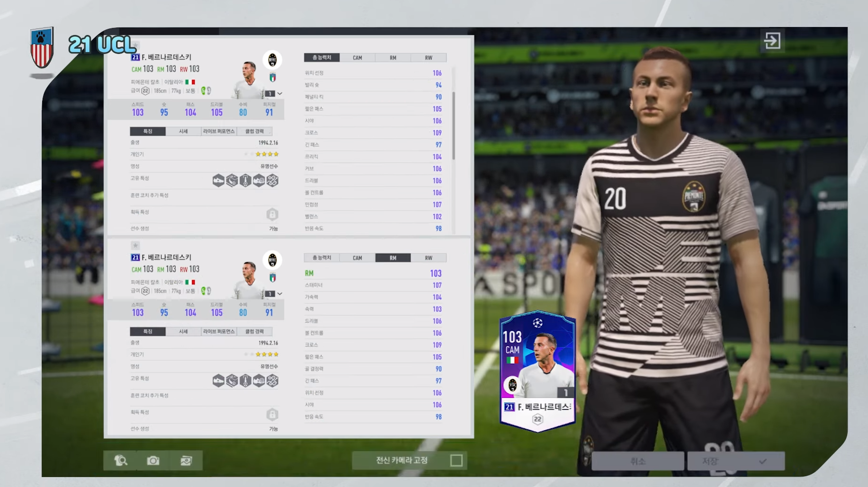This screenshot has height=487, width=868.
Task: Click the boot trait icon in first player panel
Action: pos(218,180)
